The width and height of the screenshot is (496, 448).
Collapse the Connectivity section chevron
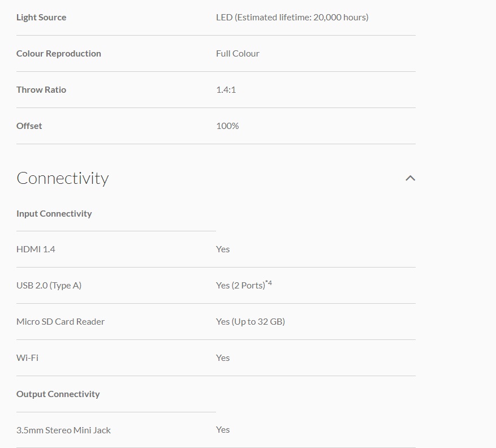pyautogui.click(x=410, y=178)
